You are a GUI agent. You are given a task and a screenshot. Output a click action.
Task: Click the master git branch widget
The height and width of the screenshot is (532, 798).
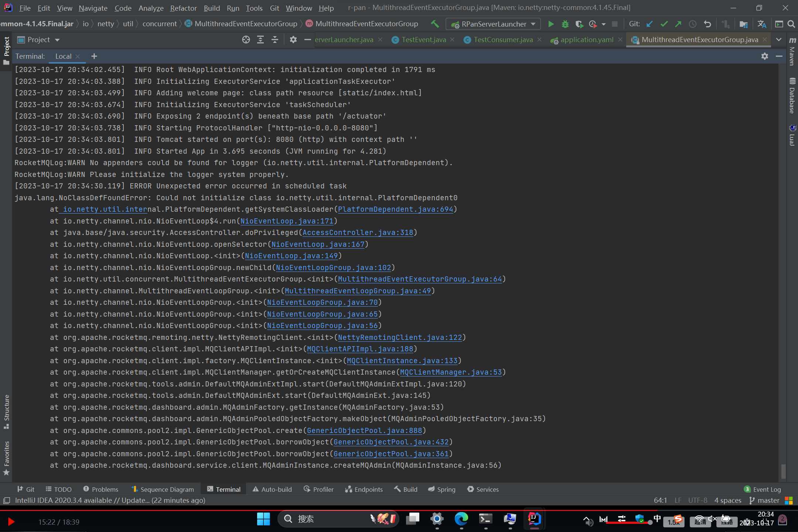pyautogui.click(x=764, y=500)
